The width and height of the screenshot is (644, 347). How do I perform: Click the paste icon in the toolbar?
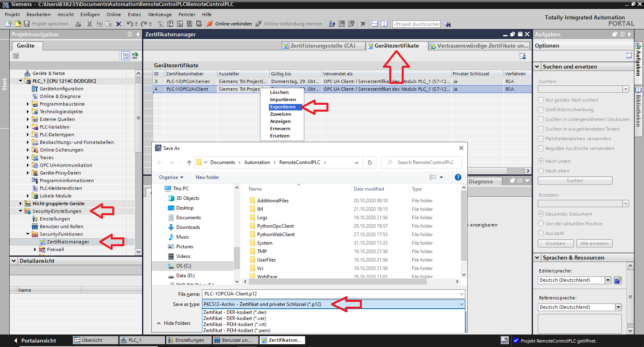point(109,24)
